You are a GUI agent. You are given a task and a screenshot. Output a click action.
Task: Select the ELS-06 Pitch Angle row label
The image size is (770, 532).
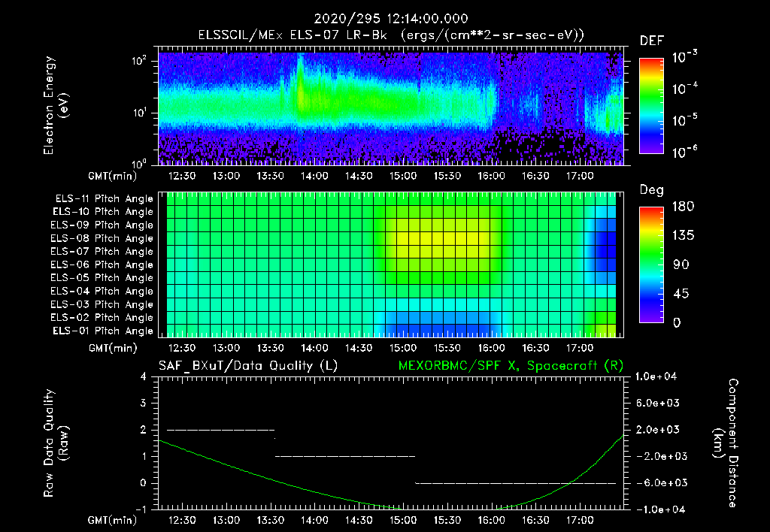[102, 264]
